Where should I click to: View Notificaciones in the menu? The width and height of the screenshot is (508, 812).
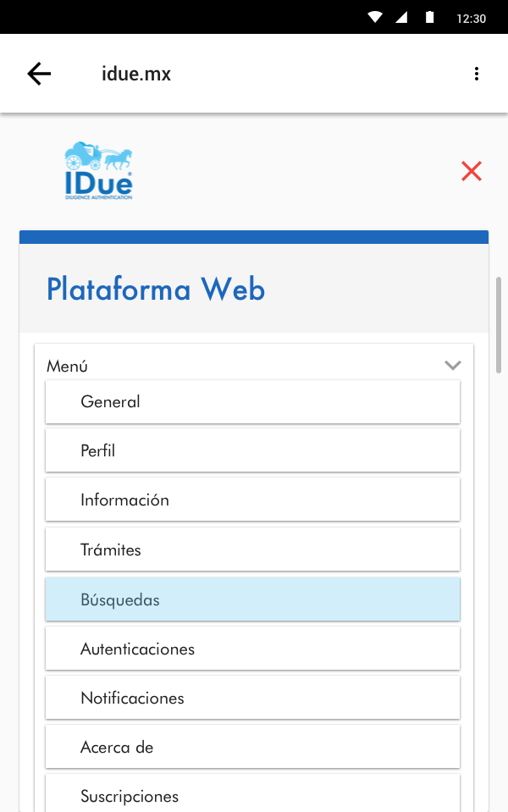tap(252, 699)
